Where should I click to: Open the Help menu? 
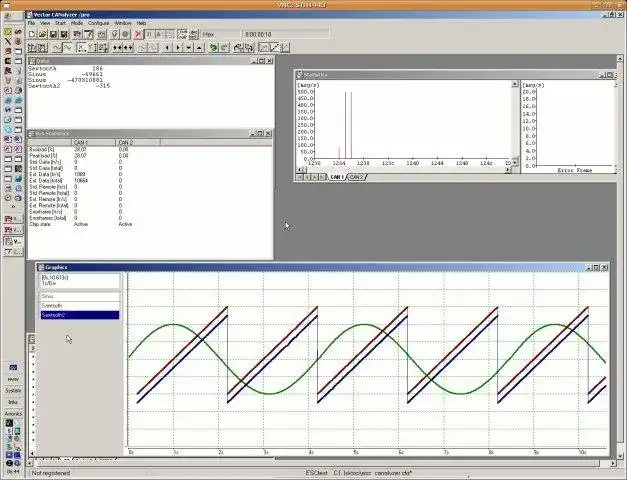click(x=141, y=23)
